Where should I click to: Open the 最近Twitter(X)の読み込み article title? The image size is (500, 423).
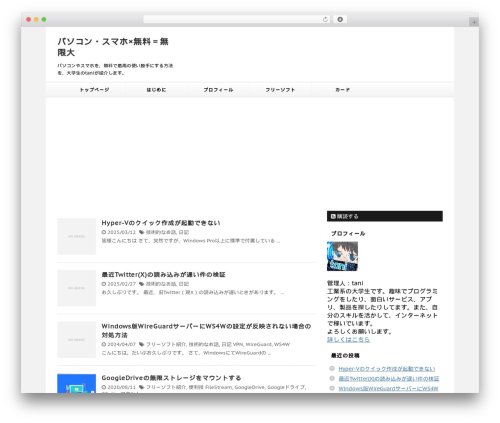163,275
